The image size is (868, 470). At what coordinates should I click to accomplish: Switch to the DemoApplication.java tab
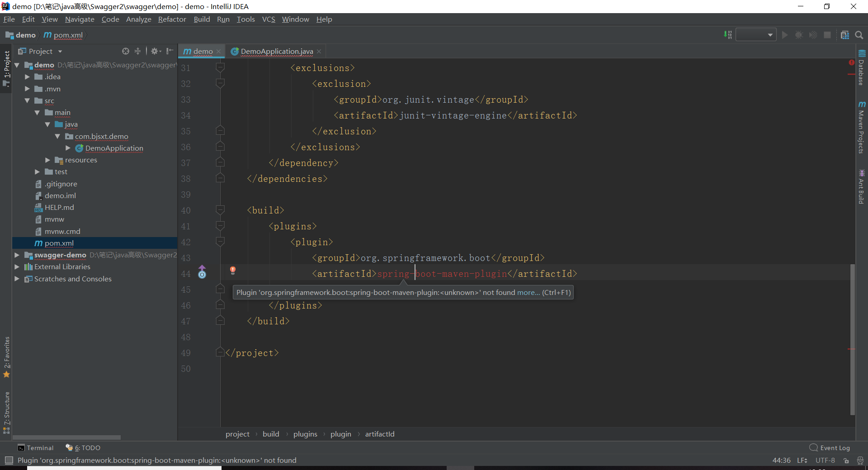pos(276,51)
